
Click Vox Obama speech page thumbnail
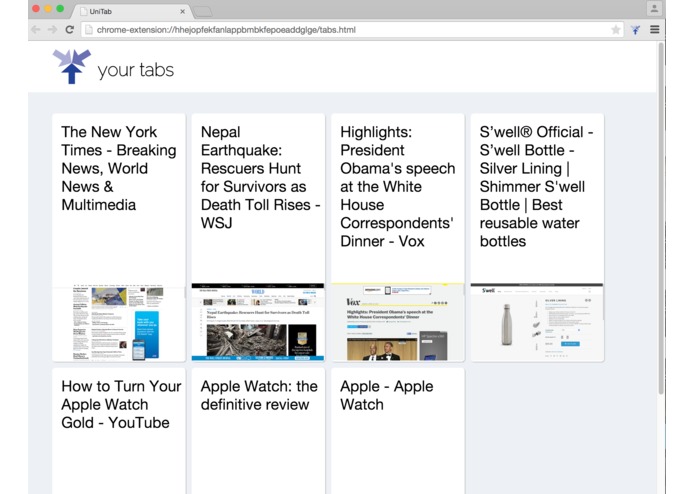pyautogui.click(x=398, y=323)
